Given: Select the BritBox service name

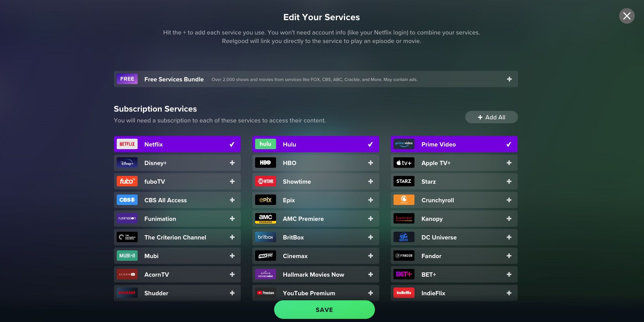Looking at the screenshot, I should 294,237.
